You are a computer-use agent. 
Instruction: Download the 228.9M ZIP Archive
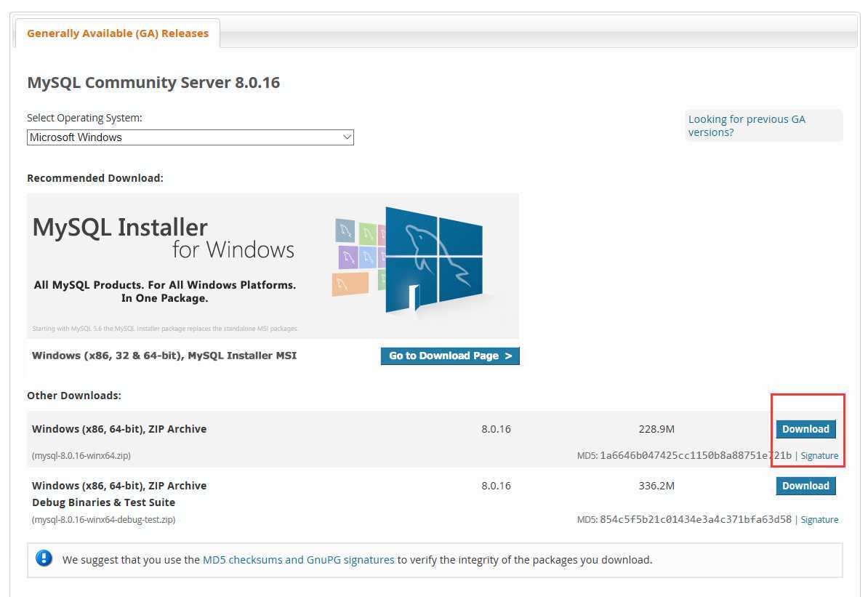tap(805, 429)
